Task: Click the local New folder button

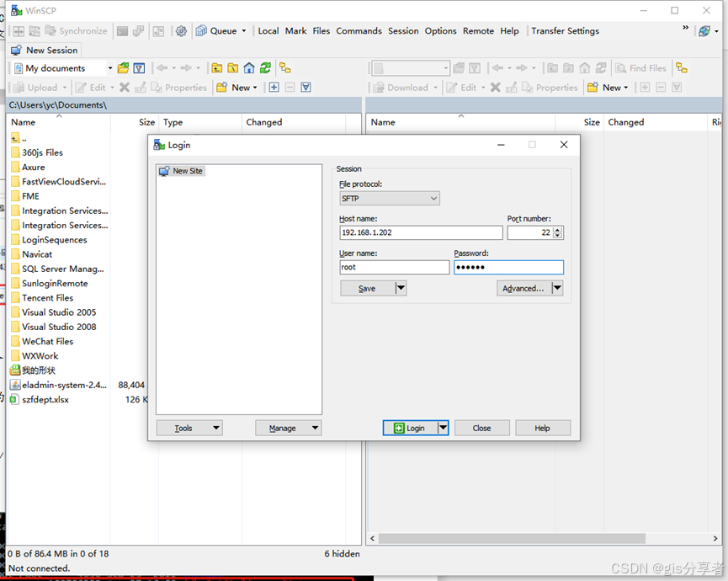Action: [236, 88]
